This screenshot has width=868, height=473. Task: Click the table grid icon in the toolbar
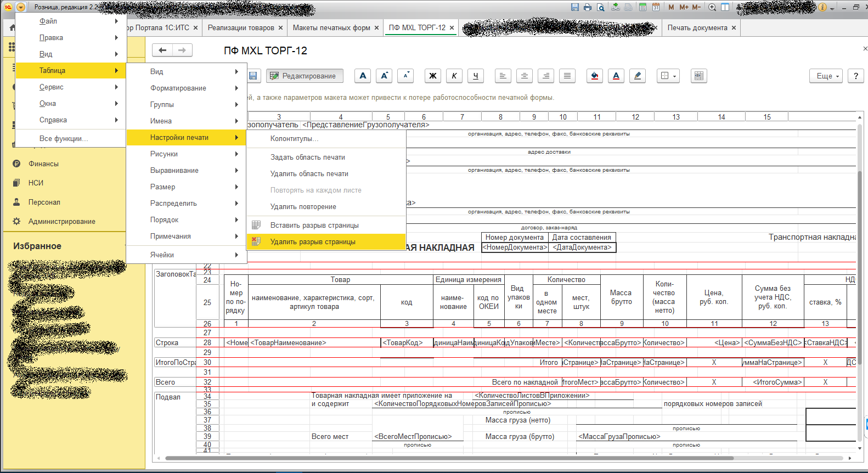(x=698, y=76)
